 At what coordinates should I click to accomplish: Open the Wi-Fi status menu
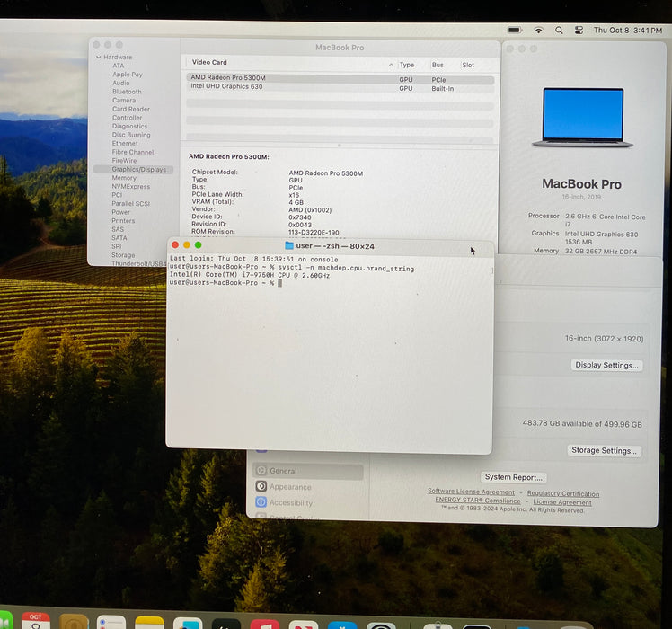click(x=538, y=30)
